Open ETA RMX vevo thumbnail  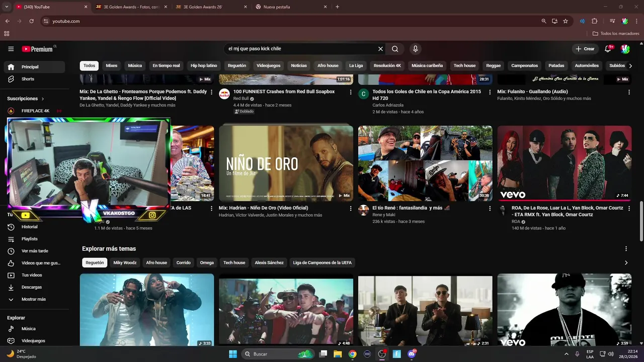[x=565, y=163]
